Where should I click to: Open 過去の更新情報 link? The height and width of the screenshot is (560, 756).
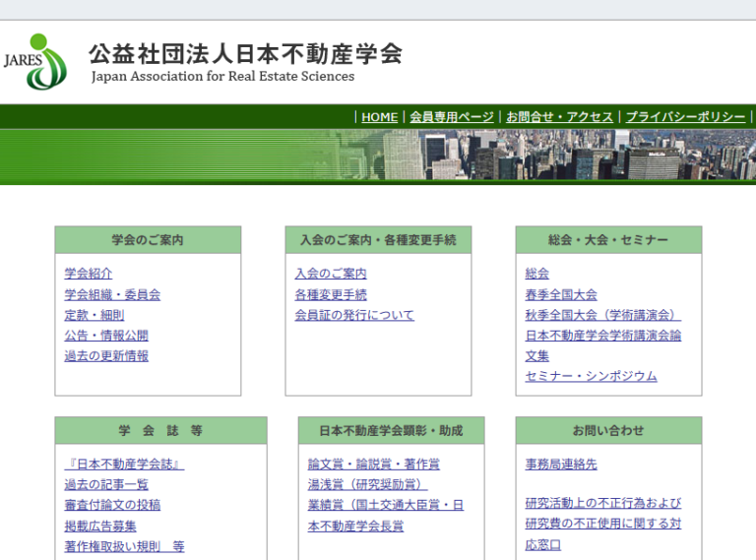[106, 356]
